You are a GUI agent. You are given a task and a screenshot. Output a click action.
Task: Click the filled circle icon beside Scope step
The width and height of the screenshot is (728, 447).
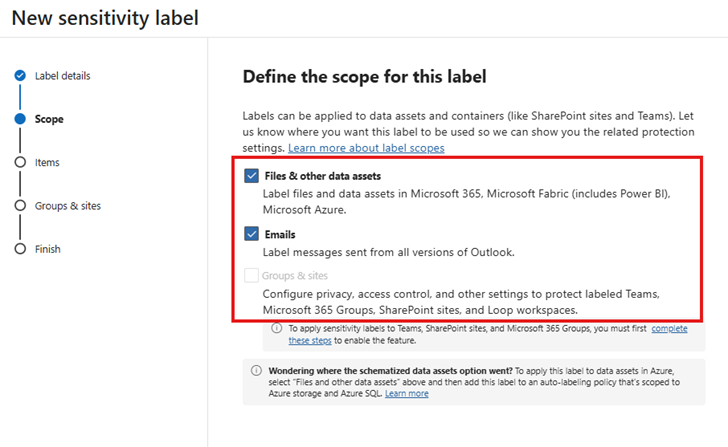pos(20,119)
